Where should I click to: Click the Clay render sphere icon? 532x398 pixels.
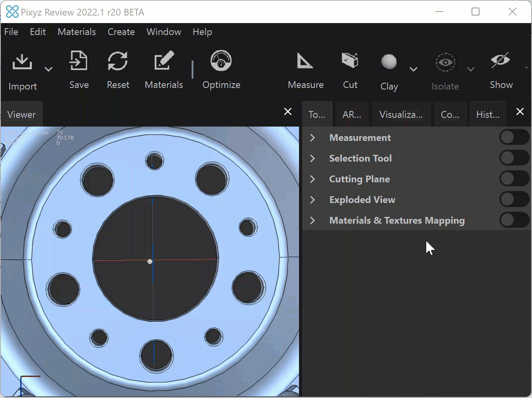389,62
